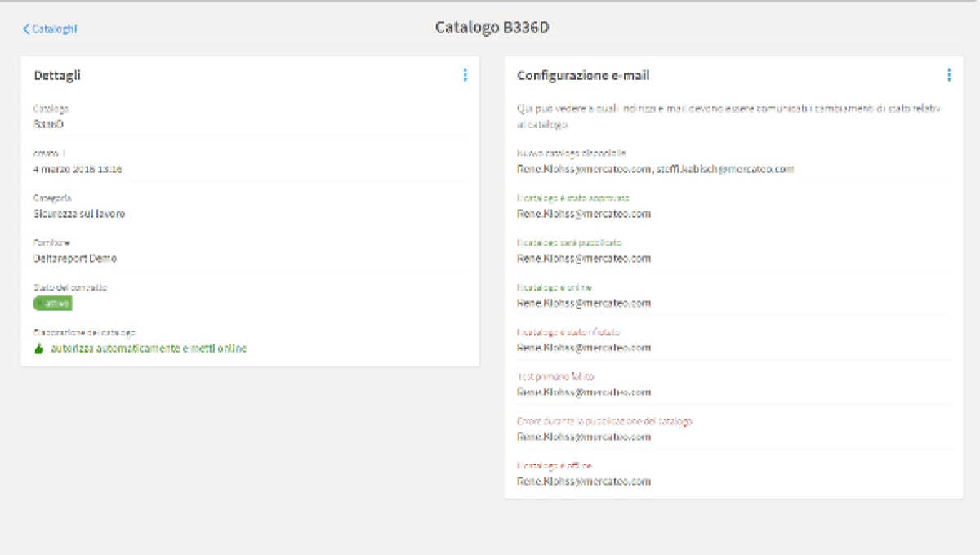Click email under 'Test primario fallito'
The image size is (980, 555).
click(584, 392)
